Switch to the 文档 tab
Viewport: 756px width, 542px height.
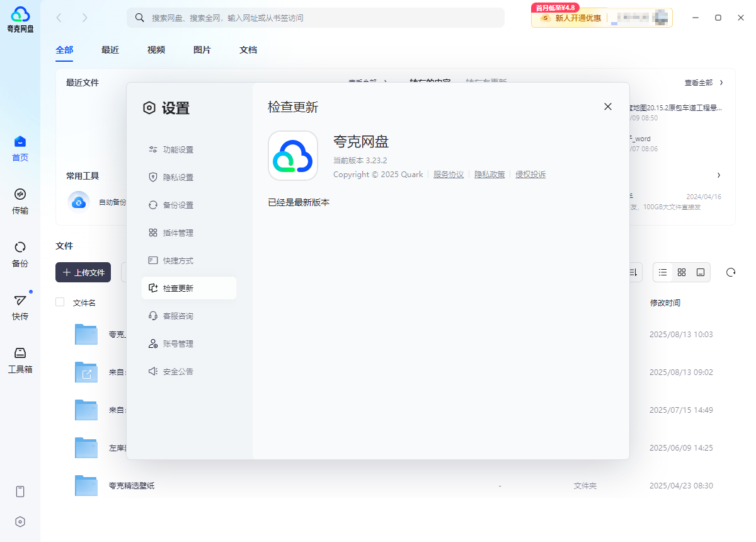(248, 50)
